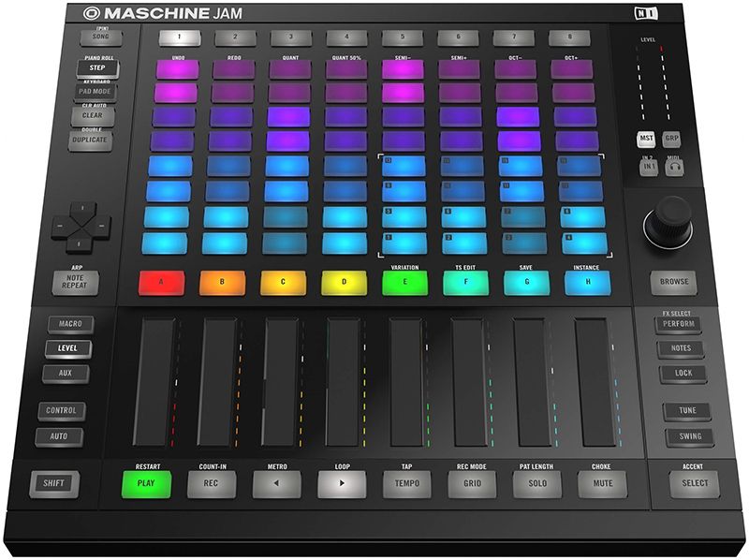
Task: Select scene button 1
Action: pyautogui.click(x=178, y=38)
